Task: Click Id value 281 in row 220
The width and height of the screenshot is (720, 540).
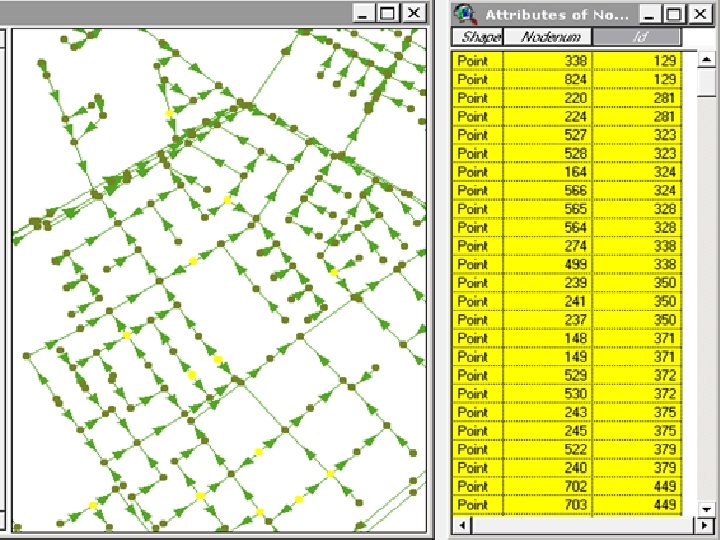Action: 637,97
